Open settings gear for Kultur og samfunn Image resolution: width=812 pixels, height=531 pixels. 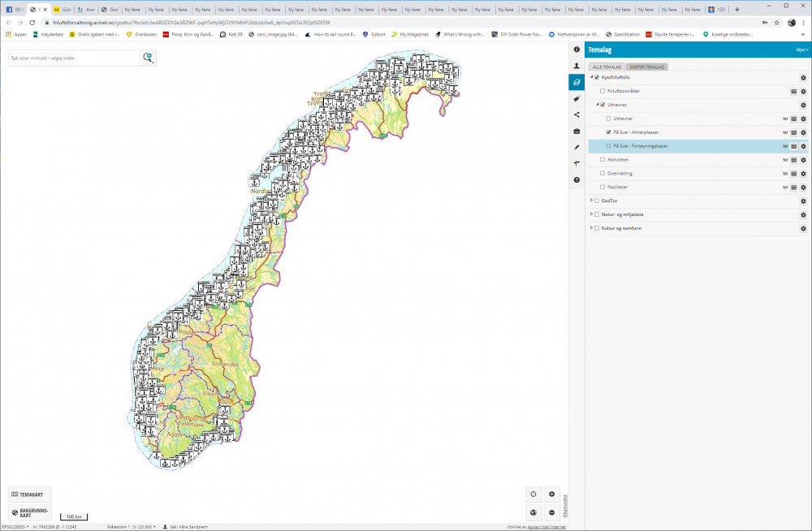click(x=803, y=228)
